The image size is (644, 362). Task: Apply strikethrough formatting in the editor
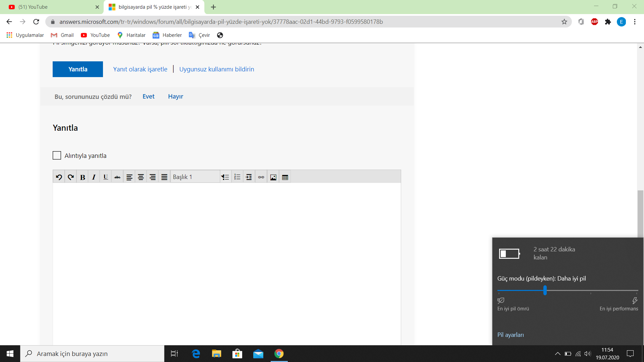(117, 177)
